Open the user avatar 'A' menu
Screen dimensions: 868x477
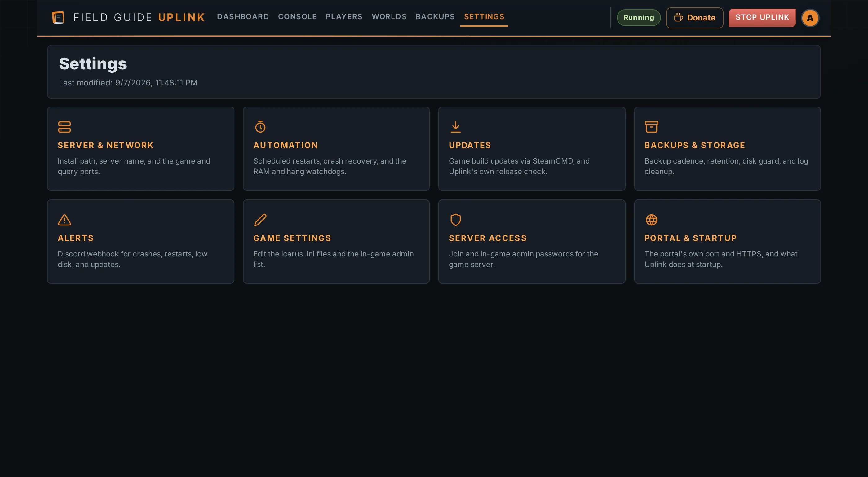(x=810, y=18)
